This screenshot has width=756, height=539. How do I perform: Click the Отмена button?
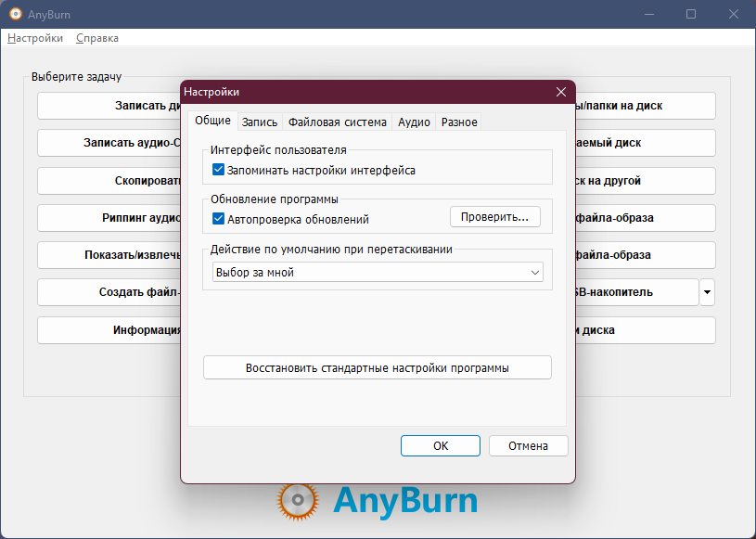tap(529, 446)
